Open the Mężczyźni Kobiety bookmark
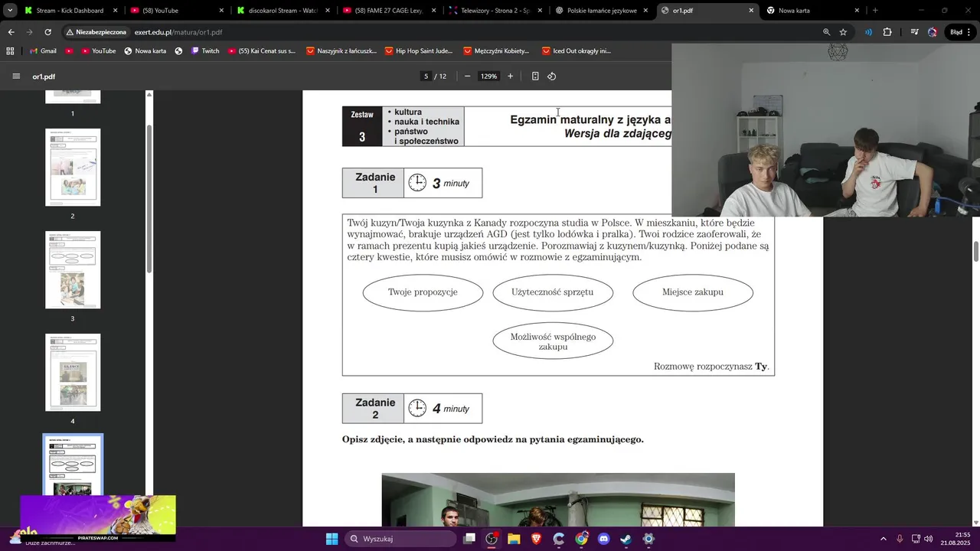Screen dimensions: 980x551 point(496,51)
